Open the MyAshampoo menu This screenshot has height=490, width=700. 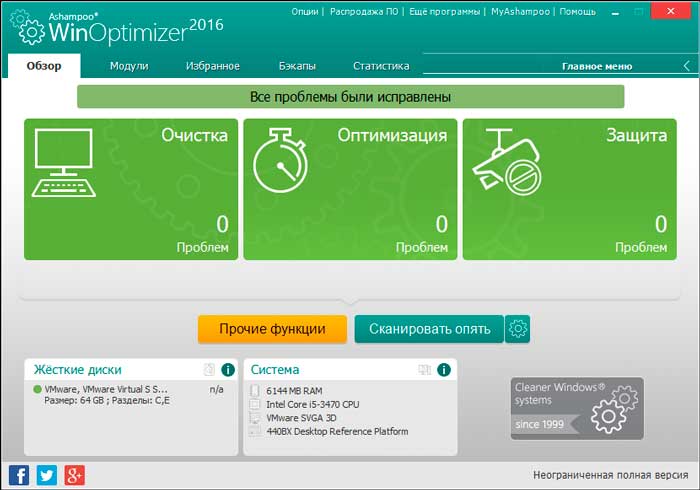(521, 12)
